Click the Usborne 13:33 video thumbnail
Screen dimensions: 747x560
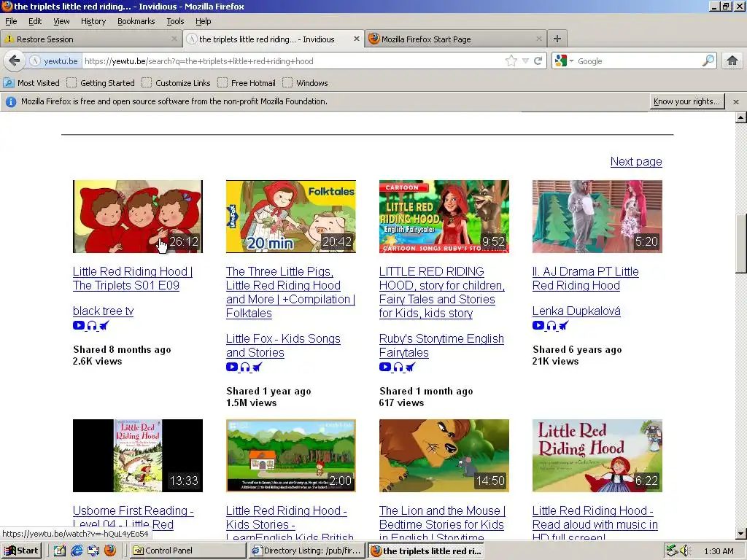point(138,455)
